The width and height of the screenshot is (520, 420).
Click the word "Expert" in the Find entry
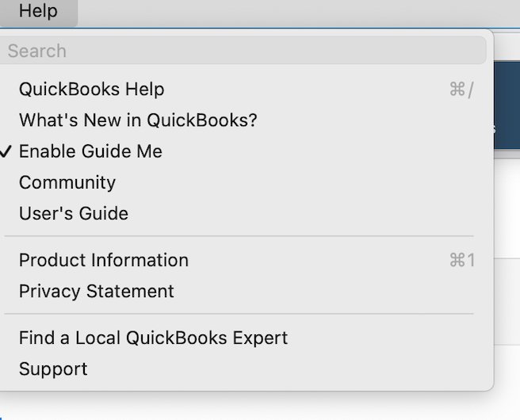260,338
